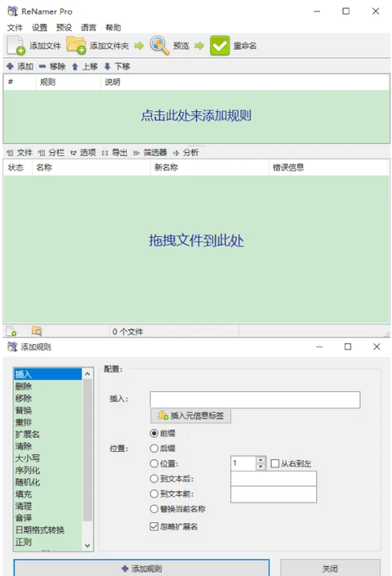Toggle the 忽略扩展名 checkbox
Image resolution: width=392 pixels, height=576 pixels.
coord(154,526)
